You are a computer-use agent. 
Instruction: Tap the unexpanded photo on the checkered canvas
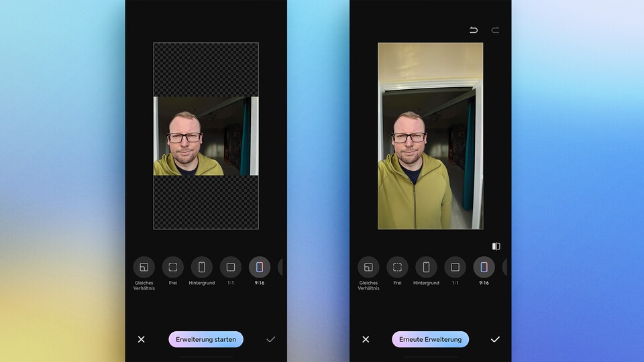pyautogui.click(x=206, y=136)
